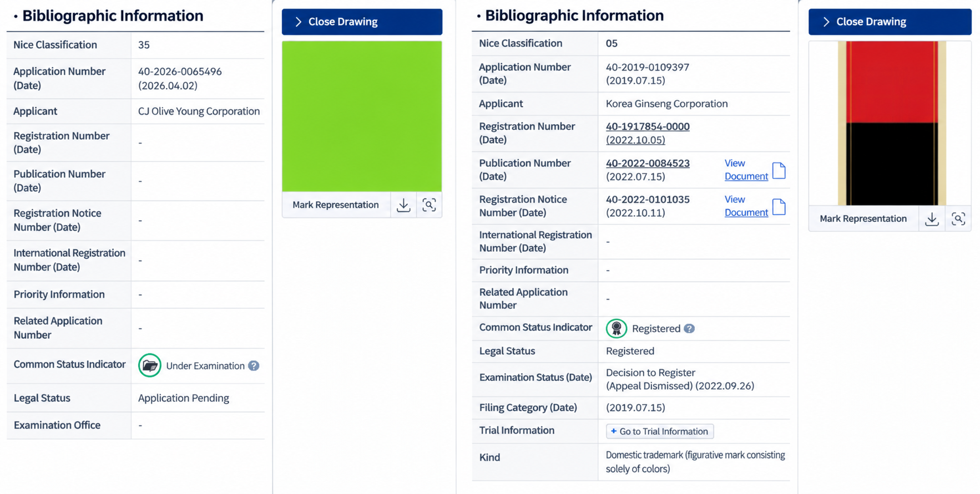The height and width of the screenshot is (494, 980).
Task: Click View Document for publication number
Action: click(746, 170)
